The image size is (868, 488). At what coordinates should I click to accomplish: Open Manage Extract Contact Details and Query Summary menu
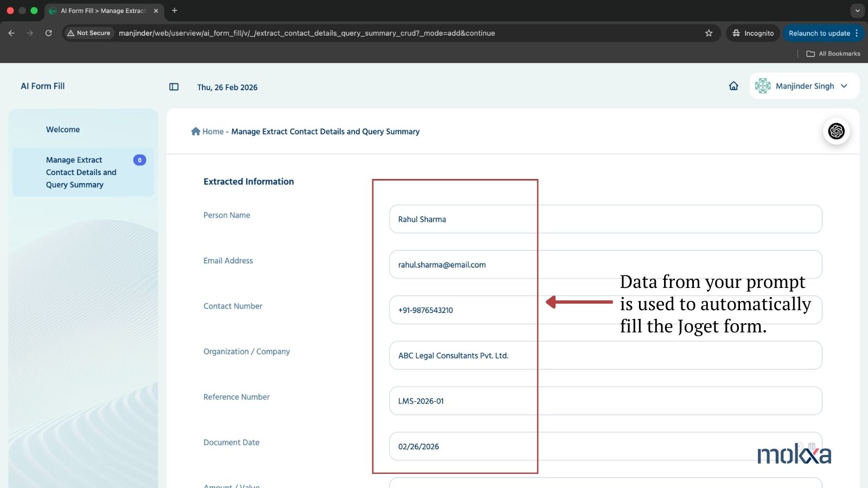(83, 172)
